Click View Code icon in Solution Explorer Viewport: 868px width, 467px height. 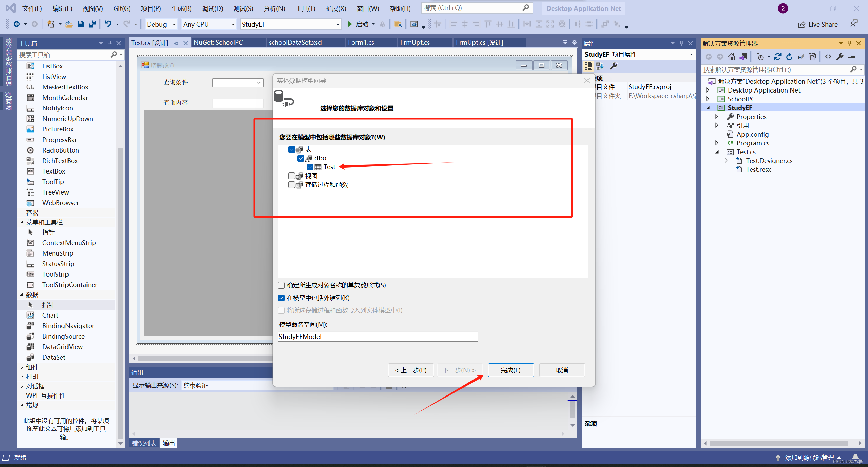[828, 57]
